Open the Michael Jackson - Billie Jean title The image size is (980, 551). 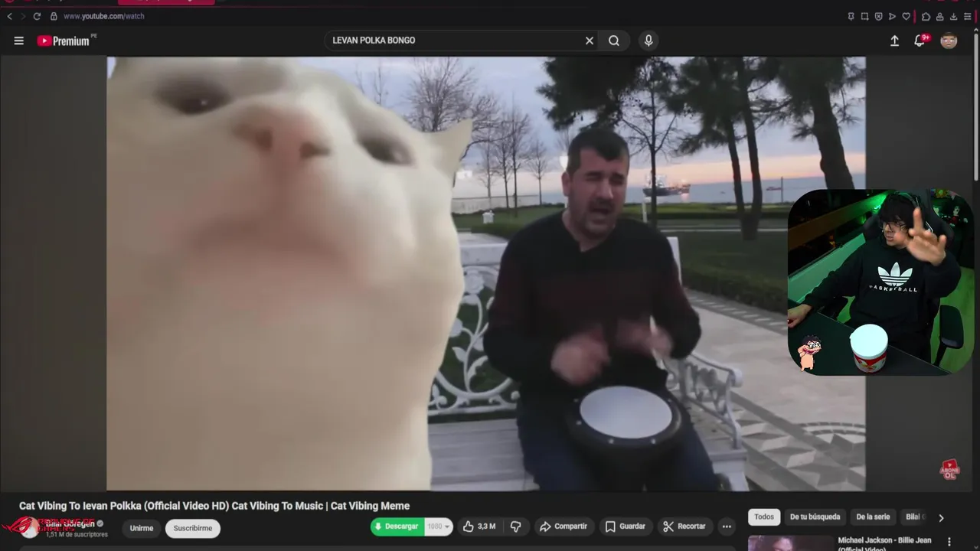point(884,543)
